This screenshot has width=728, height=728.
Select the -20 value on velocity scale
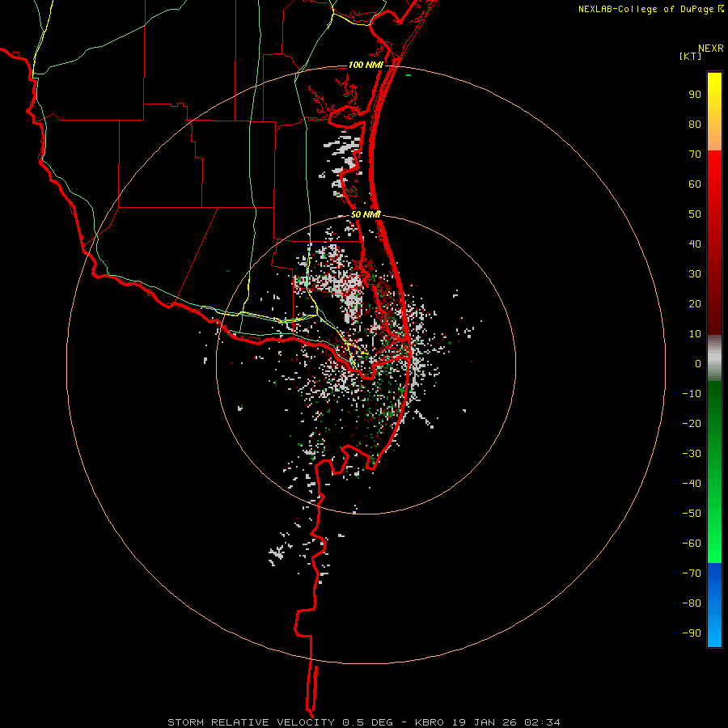pos(692,423)
